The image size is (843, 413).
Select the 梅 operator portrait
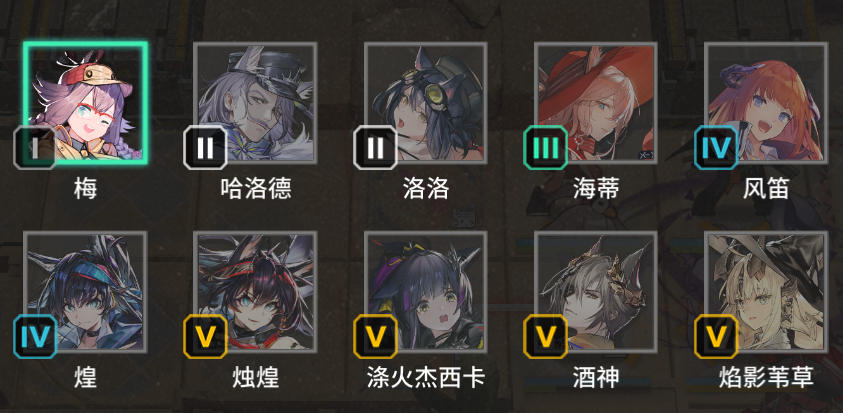[x=85, y=103]
